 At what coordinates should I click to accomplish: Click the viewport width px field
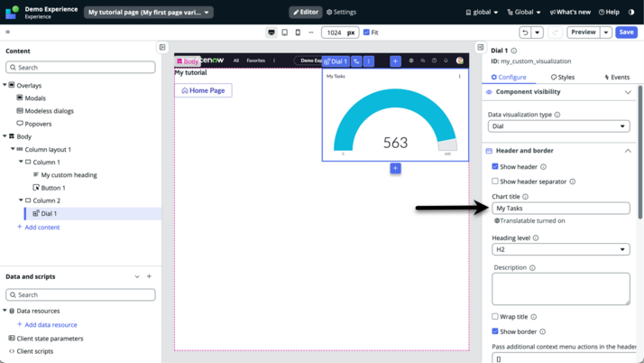tap(340, 33)
